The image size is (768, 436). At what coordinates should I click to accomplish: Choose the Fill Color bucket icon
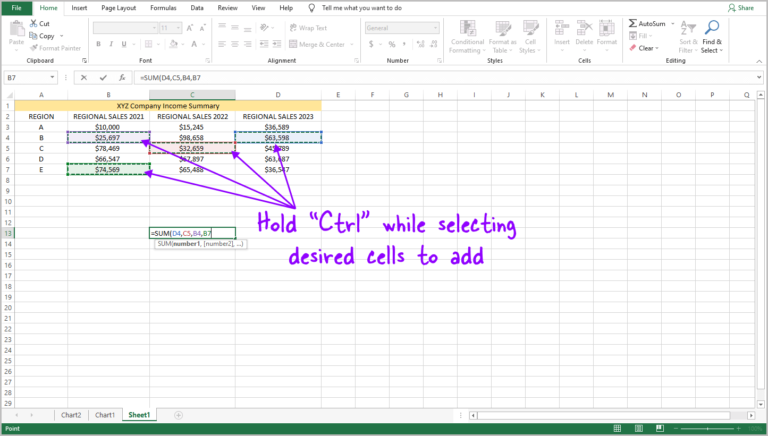pyautogui.click(x=173, y=44)
